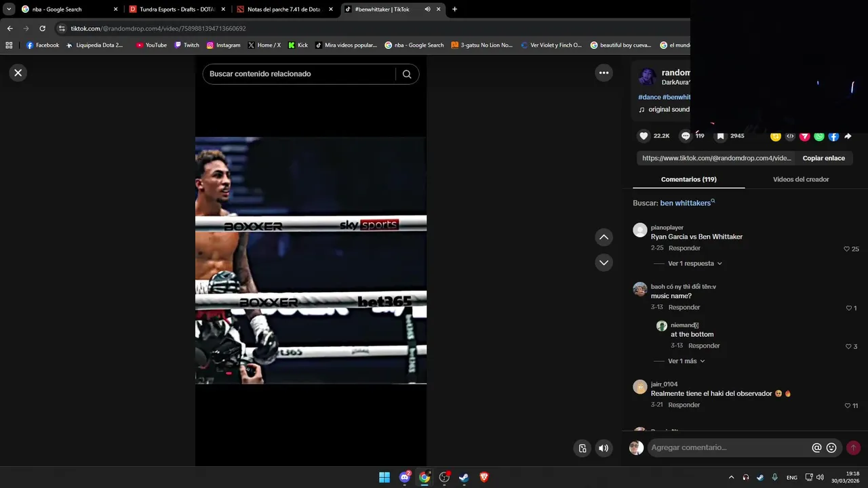Send to friends red paper-plane icon
Screen dimensions: 868x488
coord(805,136)
